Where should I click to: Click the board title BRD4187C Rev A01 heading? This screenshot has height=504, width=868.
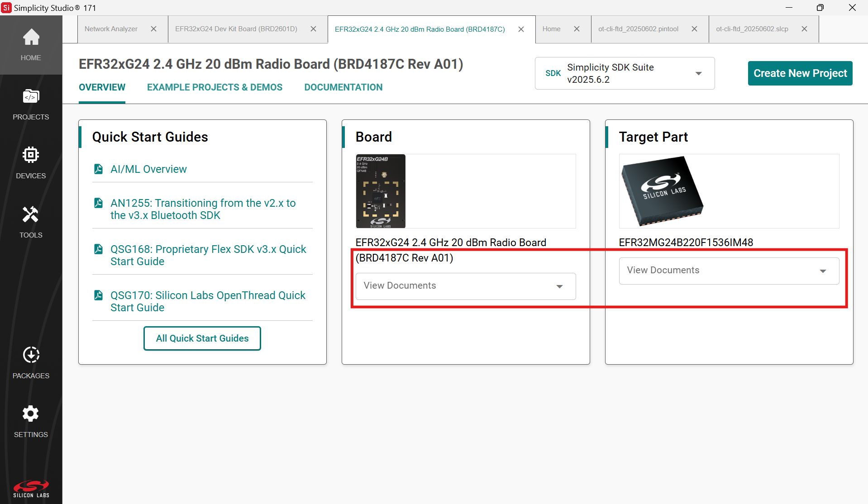click(x=271, y=64)
